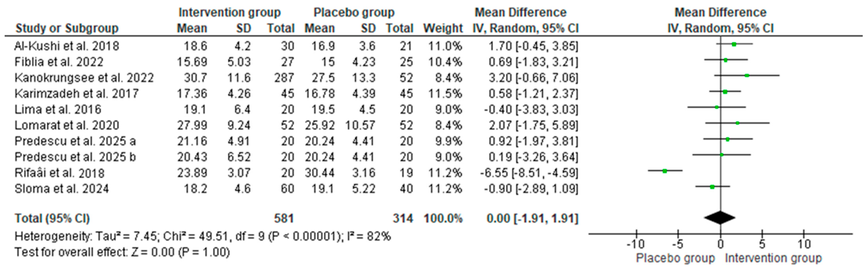The height and width of the screenshot is (270, 868).
Task: Select the Heterogeneity statistics line
Action: pos(202,236)
